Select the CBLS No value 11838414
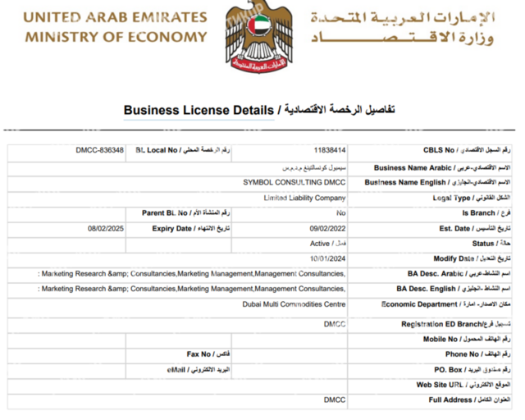The image size is (525, 420). point(330,150)
